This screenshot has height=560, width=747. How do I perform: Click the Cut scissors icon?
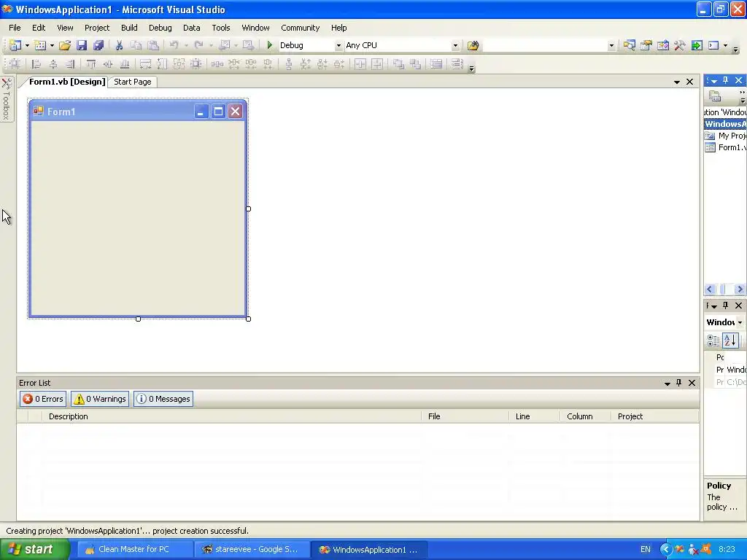pos(119,45)
